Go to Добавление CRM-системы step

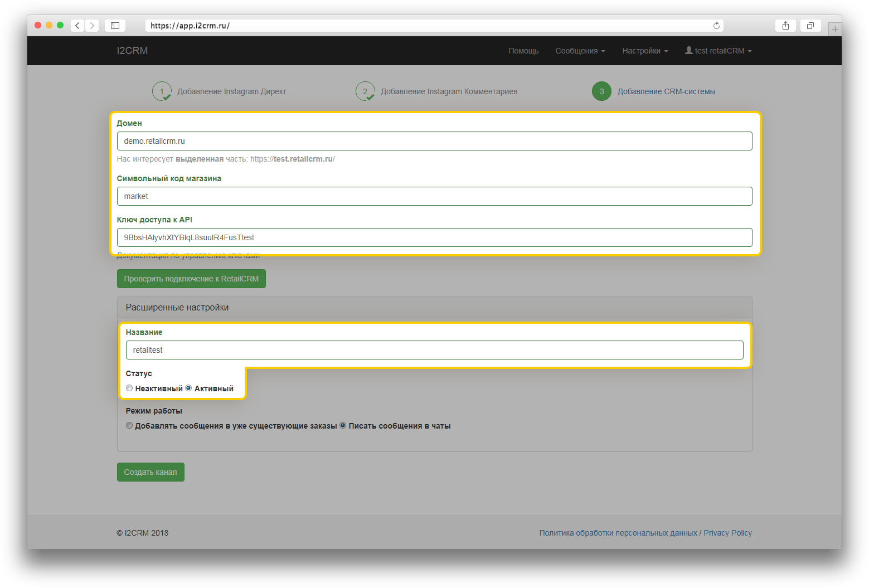tap(667, 91)
